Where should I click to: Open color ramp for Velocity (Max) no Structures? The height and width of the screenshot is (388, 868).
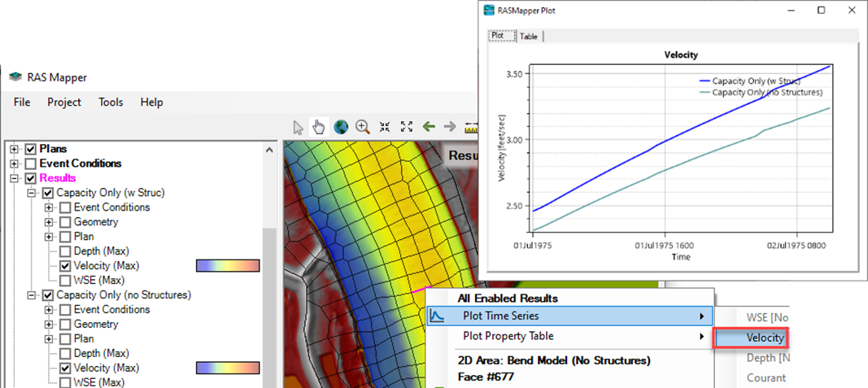point(228,368)
